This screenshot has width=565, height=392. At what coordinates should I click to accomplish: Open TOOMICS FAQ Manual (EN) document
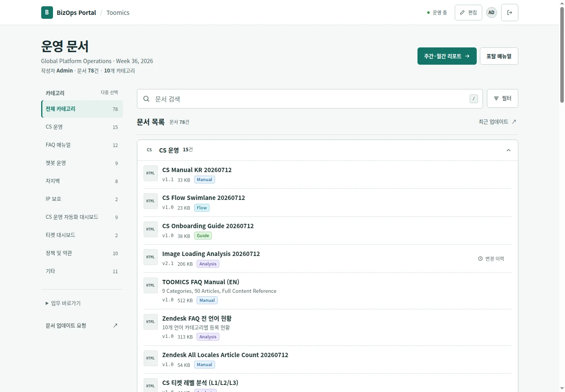pos(200,282)
